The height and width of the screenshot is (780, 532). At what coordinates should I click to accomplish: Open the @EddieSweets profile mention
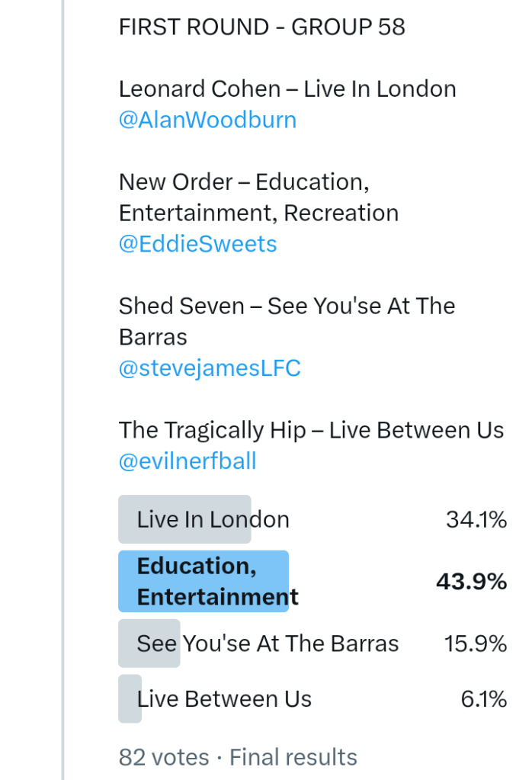coord(197,244)
